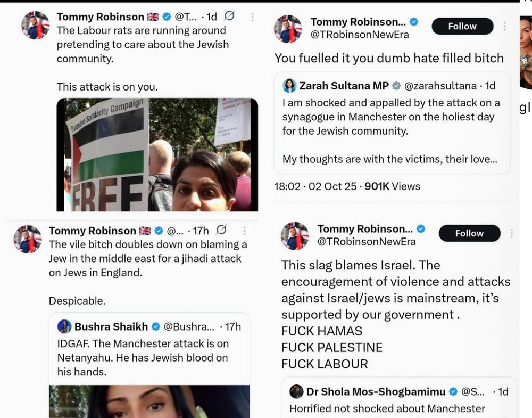Click the Follow button on the bottom-right tweet
This screenshot has width=532, height=418.
(469, 233)
